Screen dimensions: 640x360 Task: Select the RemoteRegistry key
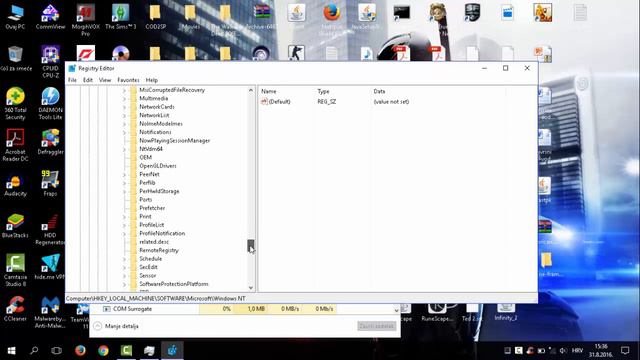click(x=159, y=251)
